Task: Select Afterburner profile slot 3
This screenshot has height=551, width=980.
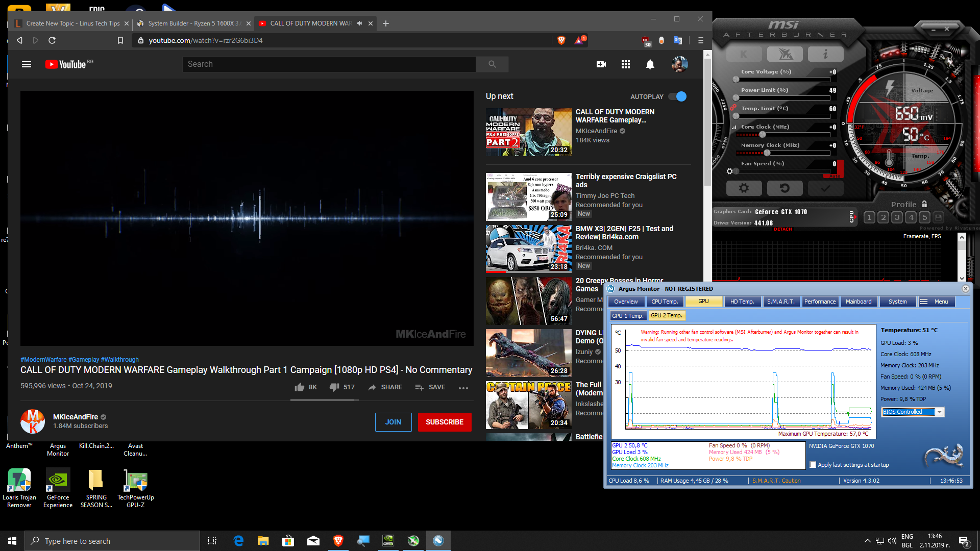Action: pos(897,217)
